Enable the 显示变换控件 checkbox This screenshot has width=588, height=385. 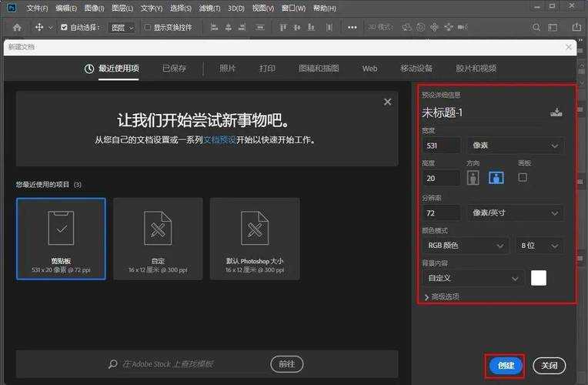pyautogui.click(x=147, y=27)
